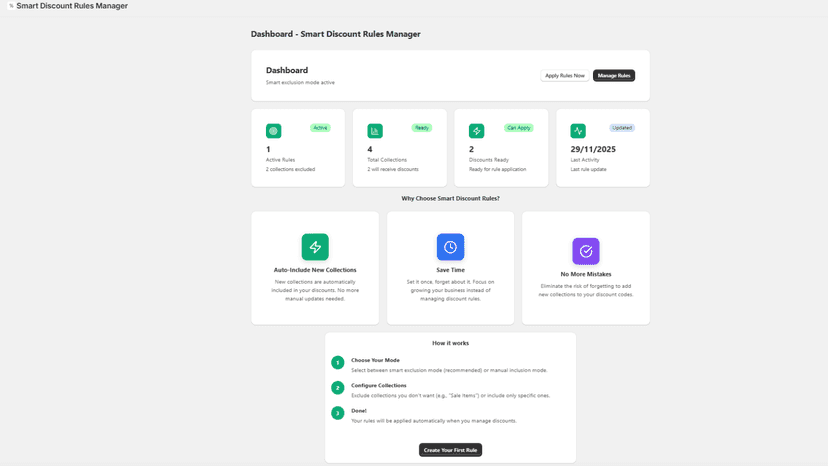Click the 'Last Activity' label
This screenshot has width=828, height=466.
pos(585,160)
